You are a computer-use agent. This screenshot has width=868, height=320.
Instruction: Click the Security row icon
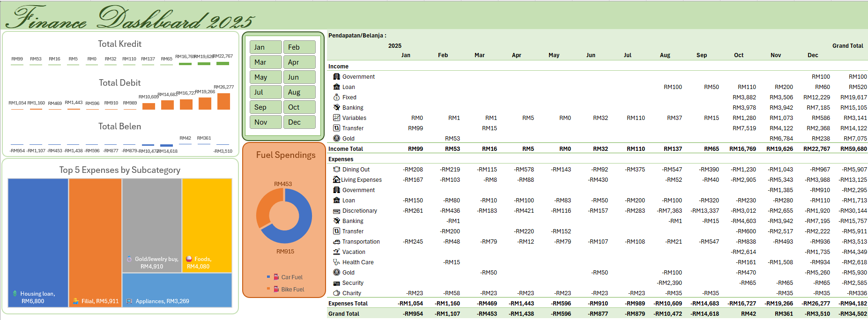pyautogui.click(x=336, y=283)
